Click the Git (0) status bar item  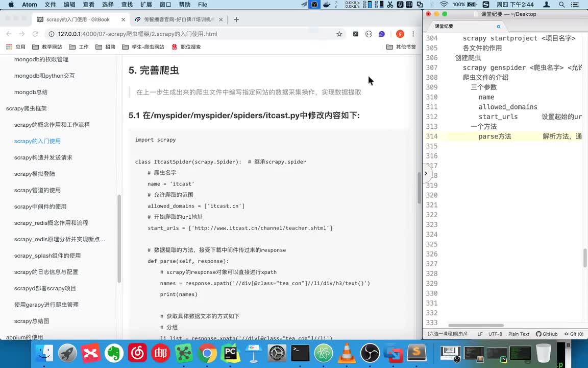574,334
